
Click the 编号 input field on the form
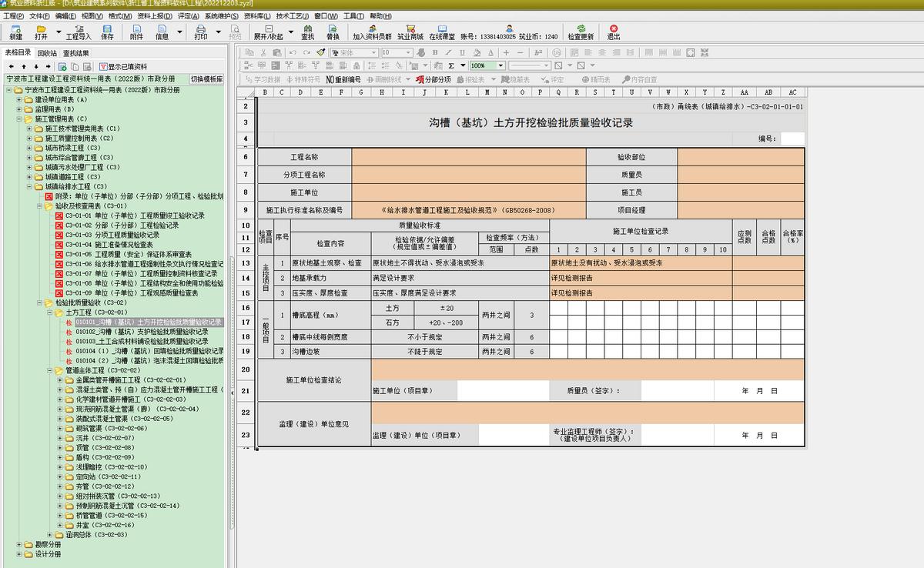pyautogui.click(x=793, y=139)
